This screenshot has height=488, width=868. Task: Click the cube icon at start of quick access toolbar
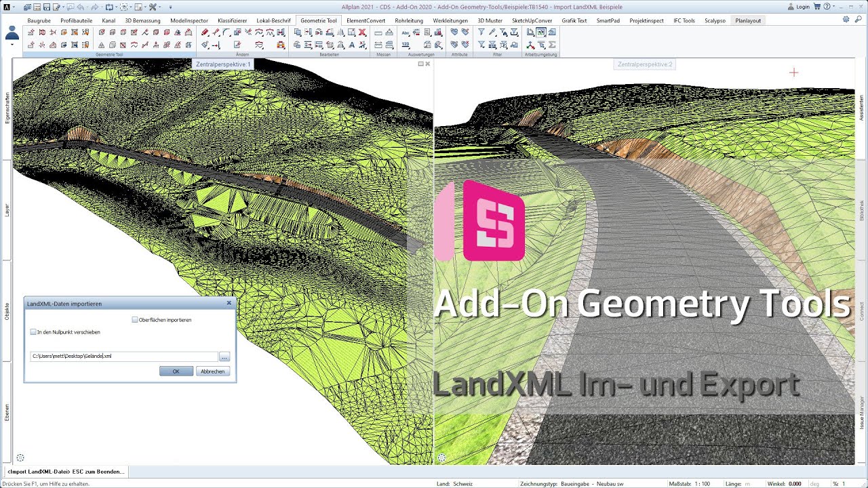(x=26, y=7)
